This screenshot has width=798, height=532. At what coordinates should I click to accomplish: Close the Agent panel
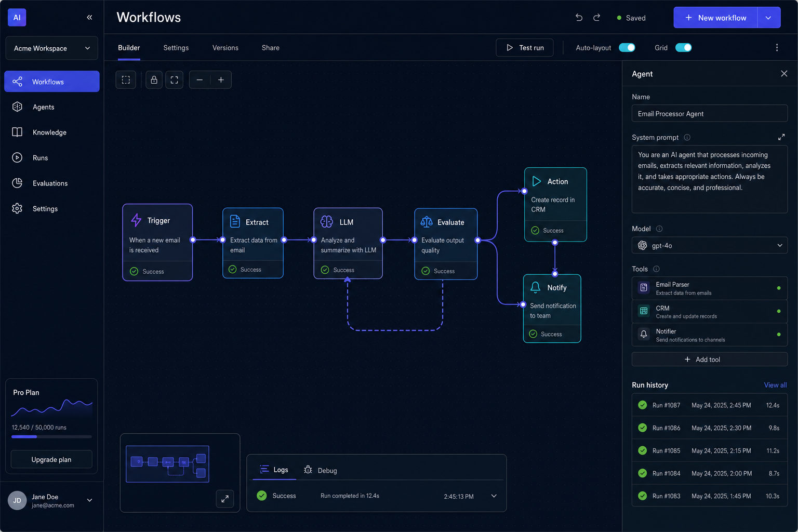784,74
